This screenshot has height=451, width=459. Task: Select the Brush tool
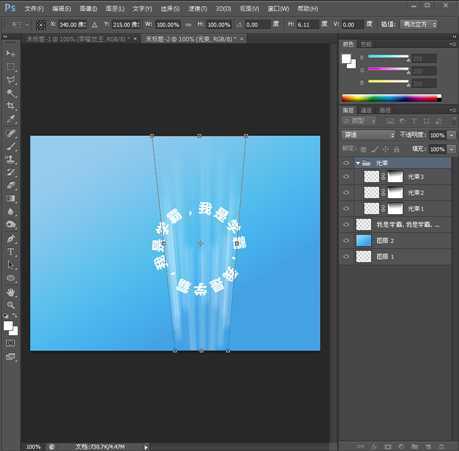pyautogui.click(x=11, y=146)
